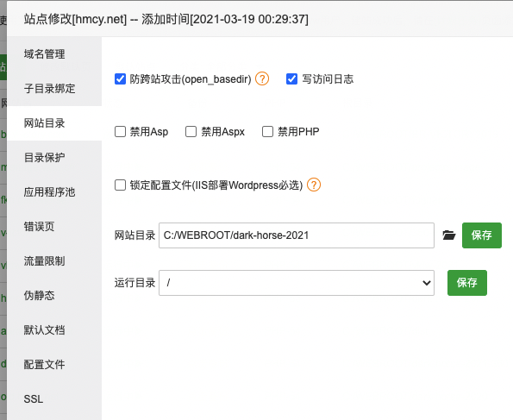Uncheck the open_basedir cross-site protection checkbox

pyautogui.click(x=120, y=78)
